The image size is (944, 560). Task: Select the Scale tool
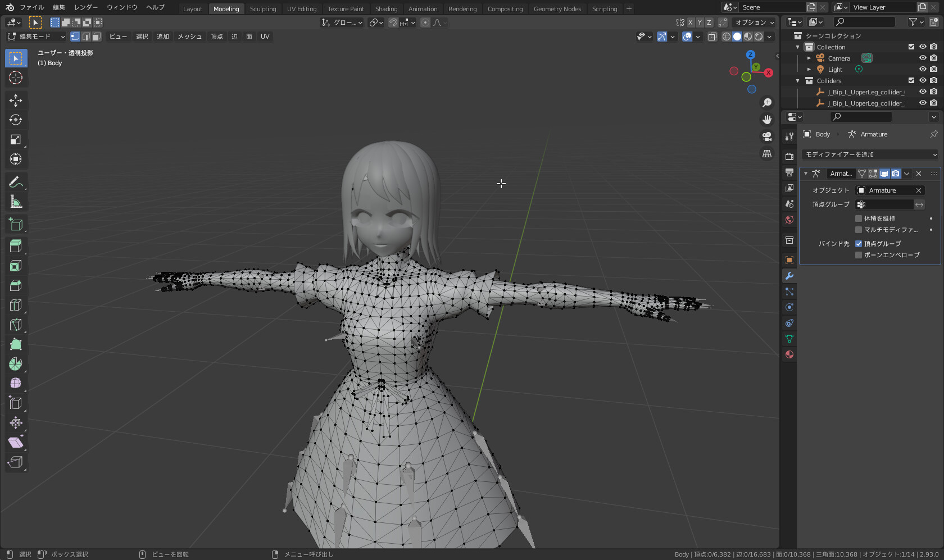click(x=16, y=140)
